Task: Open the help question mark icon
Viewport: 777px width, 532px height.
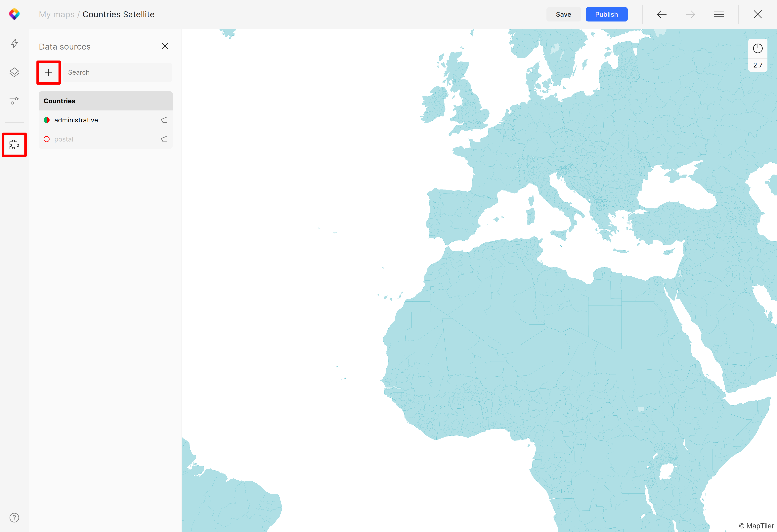Action: point(14,518)
